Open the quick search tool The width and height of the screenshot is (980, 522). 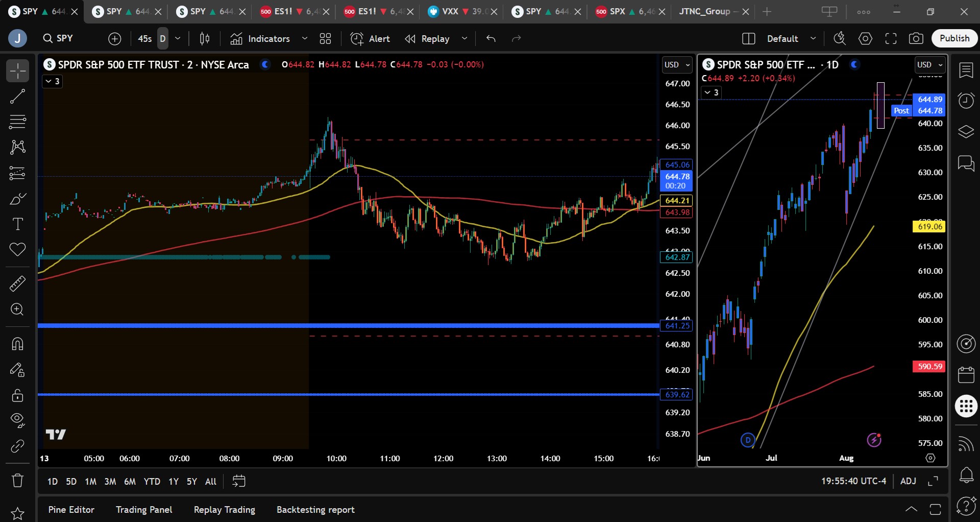(x=840, y=38)
